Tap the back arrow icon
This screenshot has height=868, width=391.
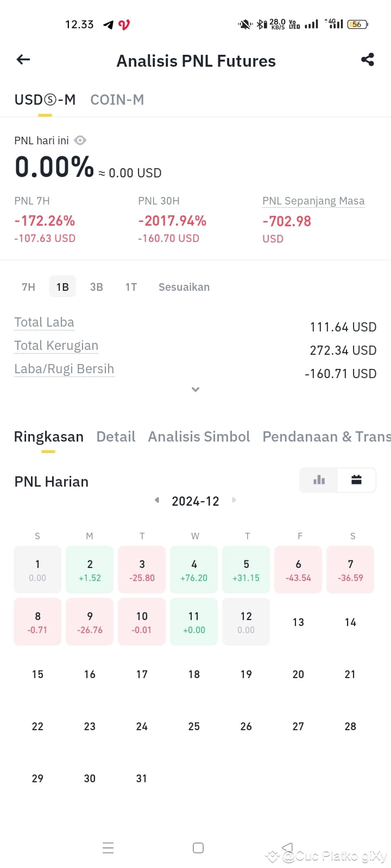(x=23, y=60)
